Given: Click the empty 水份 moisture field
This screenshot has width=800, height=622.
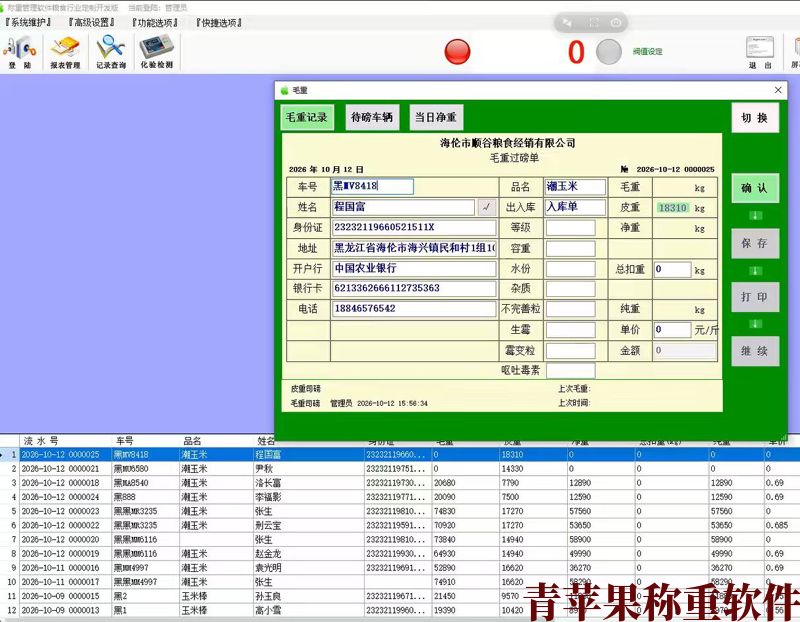Looking at the screenshot, I should tap(570, 269).
